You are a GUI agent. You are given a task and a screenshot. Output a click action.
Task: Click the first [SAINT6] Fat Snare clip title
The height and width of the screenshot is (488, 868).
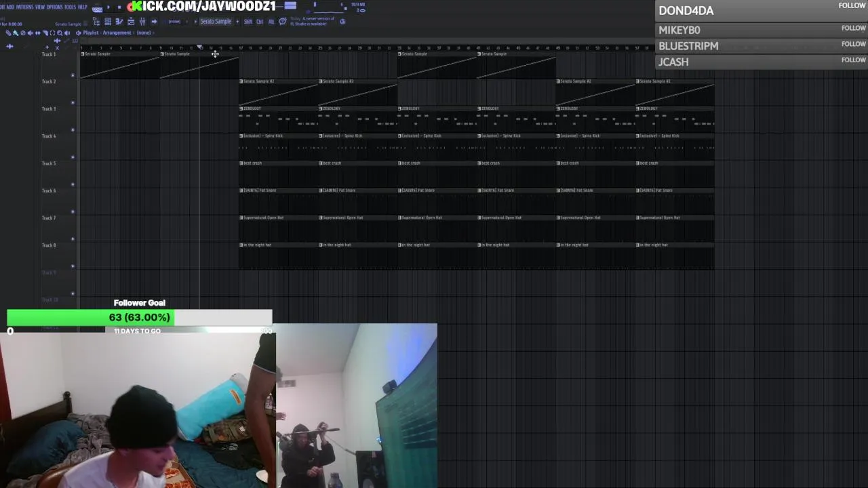(x=260, y=190)
